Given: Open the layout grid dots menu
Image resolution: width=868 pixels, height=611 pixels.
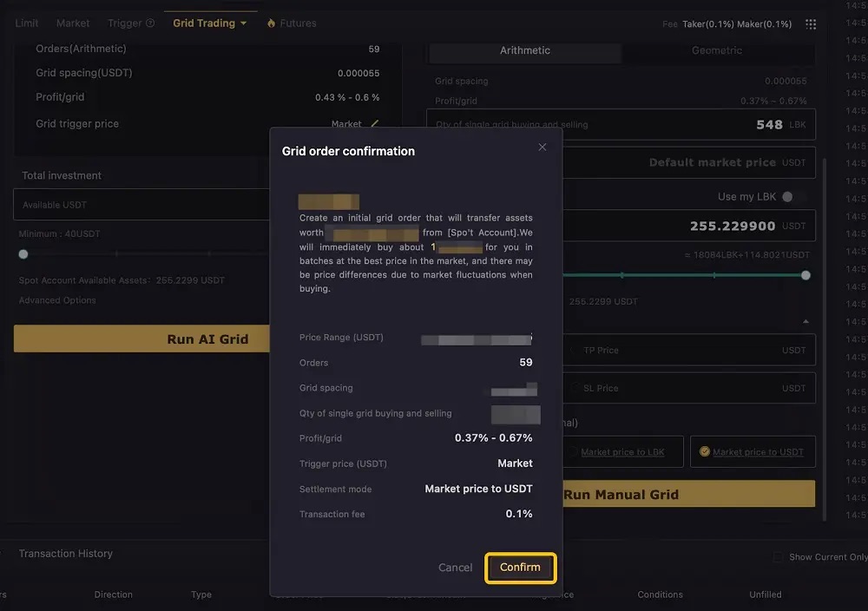Looking at the screenshot, I should (811, 23).
